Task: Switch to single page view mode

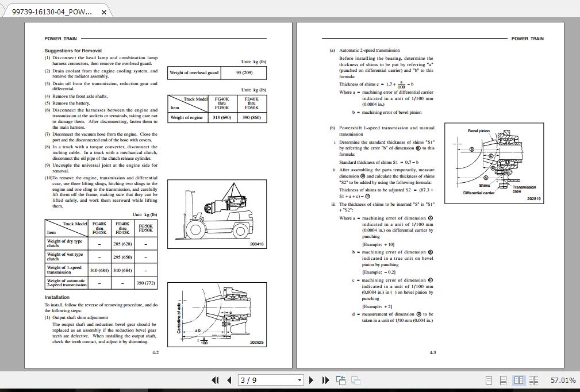Action: (x=489, y=380)
